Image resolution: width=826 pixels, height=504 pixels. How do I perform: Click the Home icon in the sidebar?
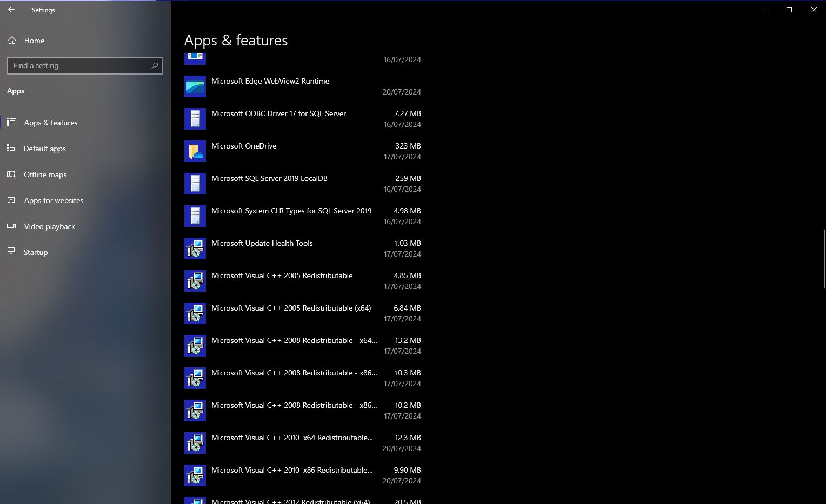pos(12,41)
